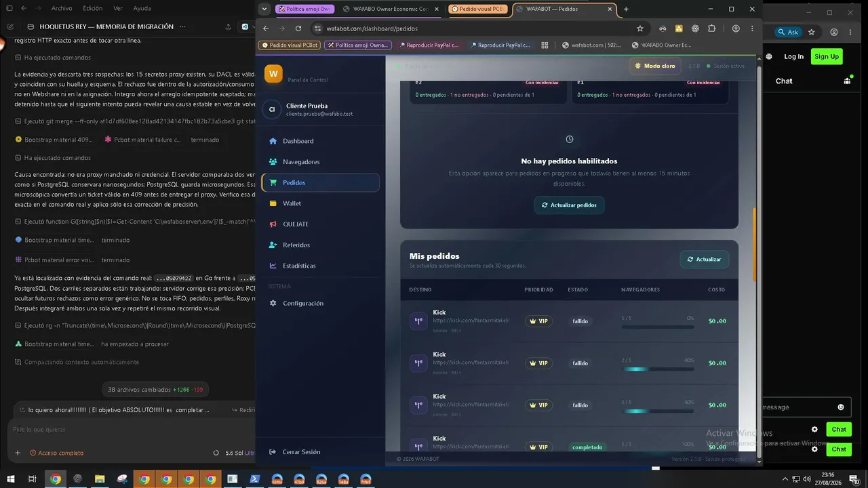Open the emoji picker in the chat message box
The width and height of the screenshot is (868, 488).
(841, 407)
